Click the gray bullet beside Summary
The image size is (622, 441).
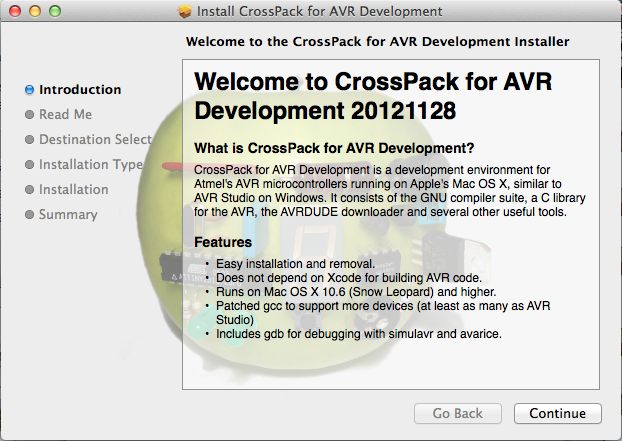coord(29,215)
